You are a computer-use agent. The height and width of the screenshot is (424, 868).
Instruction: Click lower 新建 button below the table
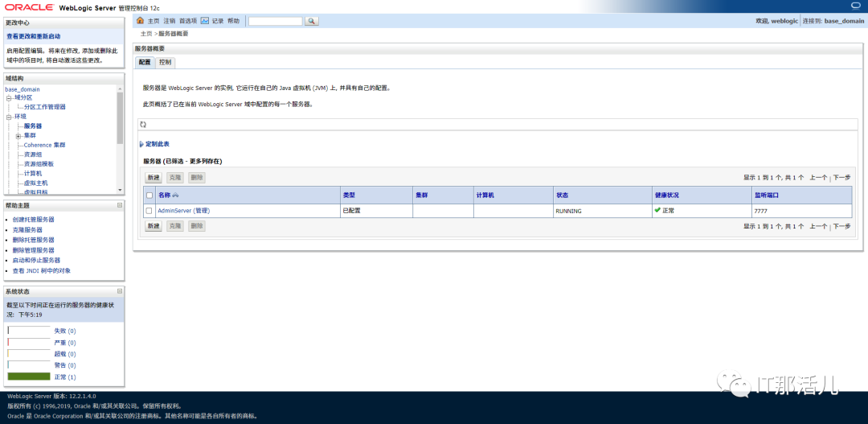point(154,226)
